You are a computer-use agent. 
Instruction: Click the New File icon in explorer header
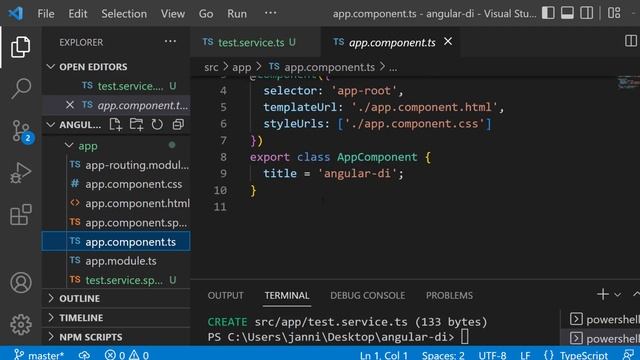pyautogui.click(x=116, y=124)
